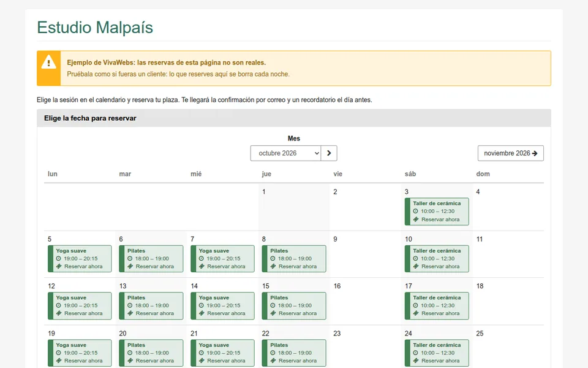Open Yoga suave session on day 7
588x368 pixels.
click(x=222, y=259)
